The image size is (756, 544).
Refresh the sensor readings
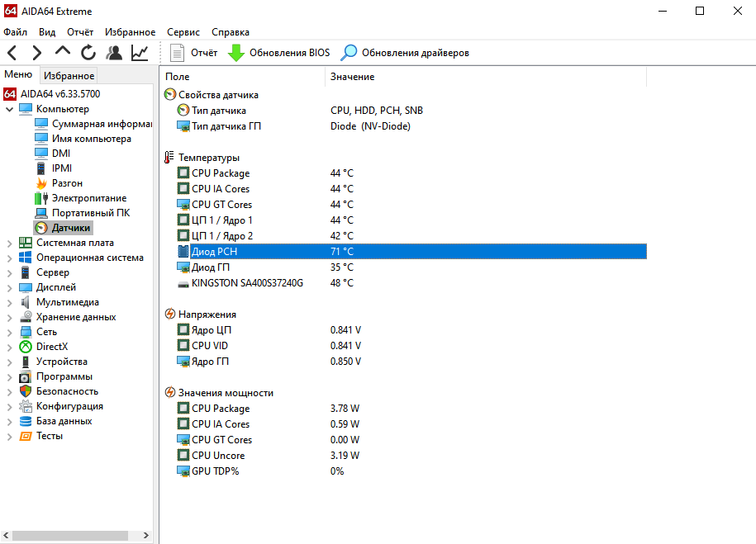click(88, 53)
